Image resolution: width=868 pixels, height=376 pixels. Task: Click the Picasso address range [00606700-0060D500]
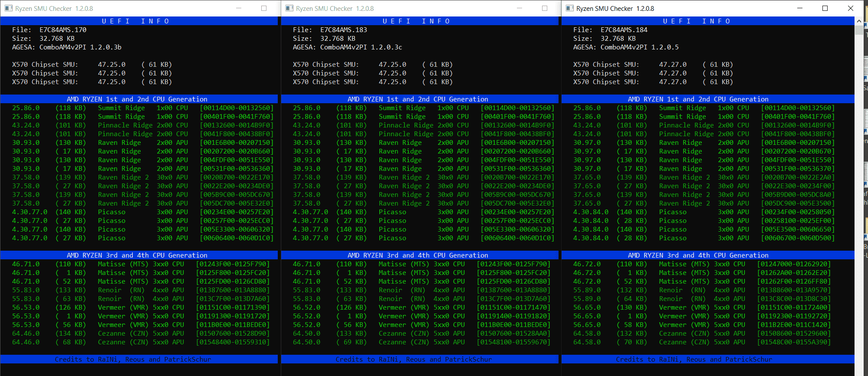coord(798,238)
